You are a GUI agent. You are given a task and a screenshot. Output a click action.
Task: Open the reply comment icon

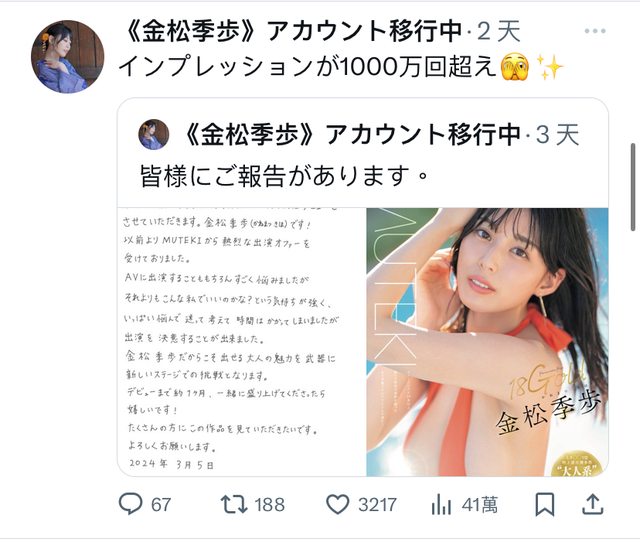pos(130,504)
